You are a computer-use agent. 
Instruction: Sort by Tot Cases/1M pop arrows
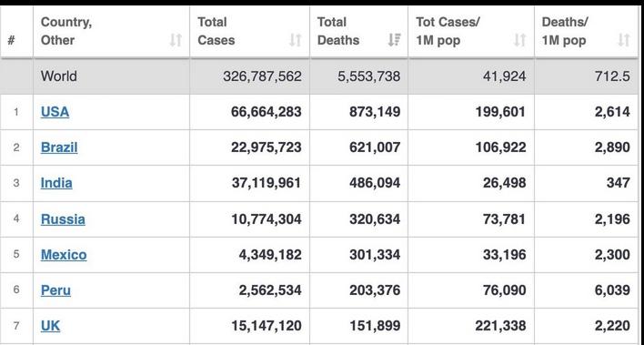520,40
